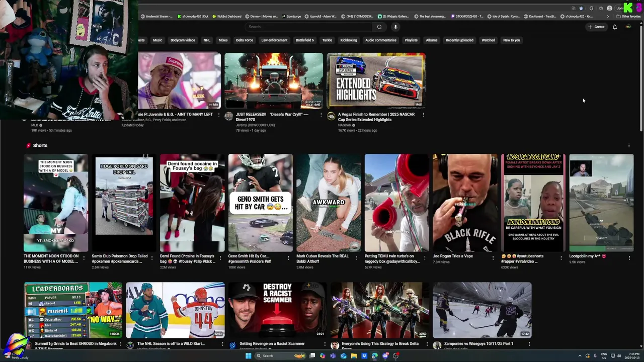Select the Delta Force filter chip
This screenshot has width=644, height=362.
pos(245,40)
